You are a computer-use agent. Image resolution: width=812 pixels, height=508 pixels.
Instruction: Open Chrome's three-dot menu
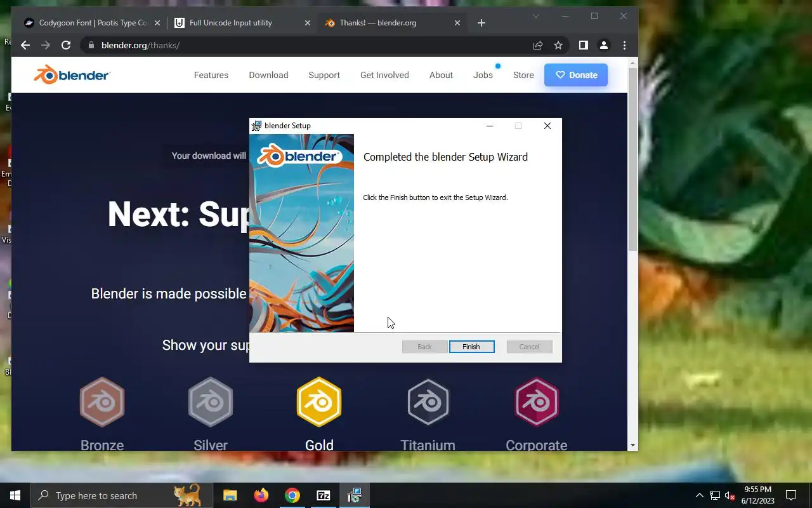624,45
